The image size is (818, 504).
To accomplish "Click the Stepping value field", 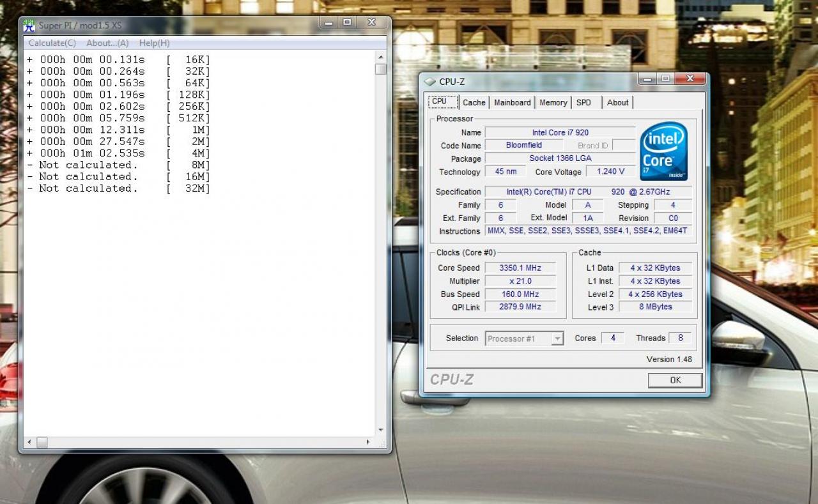I will point(672,205).
